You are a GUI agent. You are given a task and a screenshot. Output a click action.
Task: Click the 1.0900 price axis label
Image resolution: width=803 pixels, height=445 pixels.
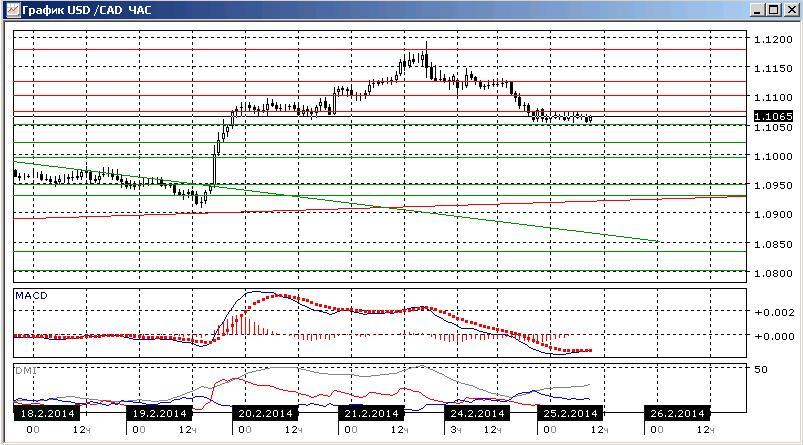pos(773,215)
